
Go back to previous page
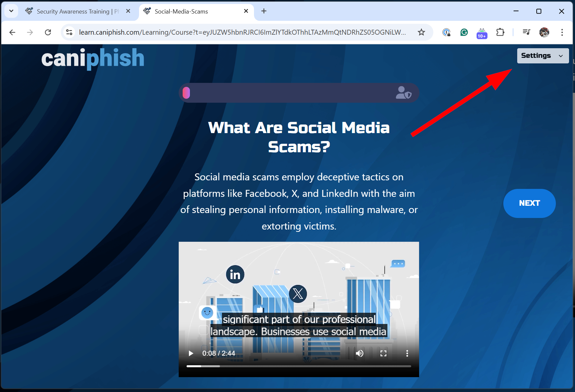[x=13, y=32]
